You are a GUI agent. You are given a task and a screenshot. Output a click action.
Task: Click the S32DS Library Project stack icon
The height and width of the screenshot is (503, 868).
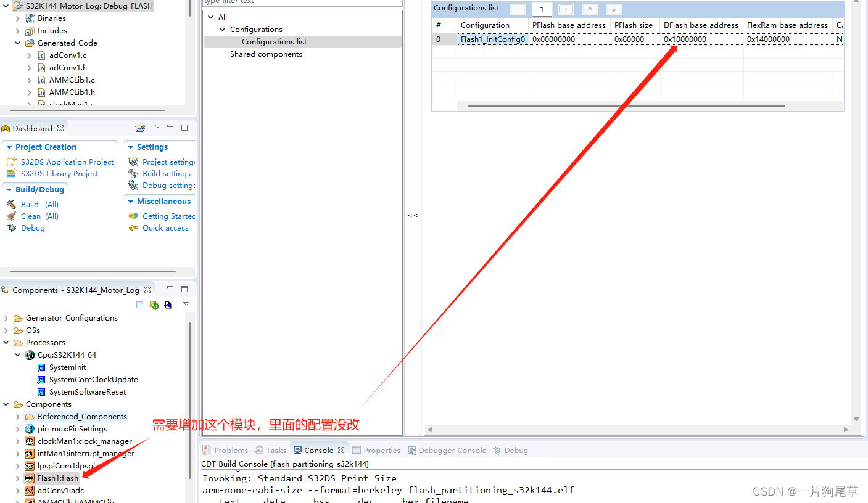coord(11,173)
